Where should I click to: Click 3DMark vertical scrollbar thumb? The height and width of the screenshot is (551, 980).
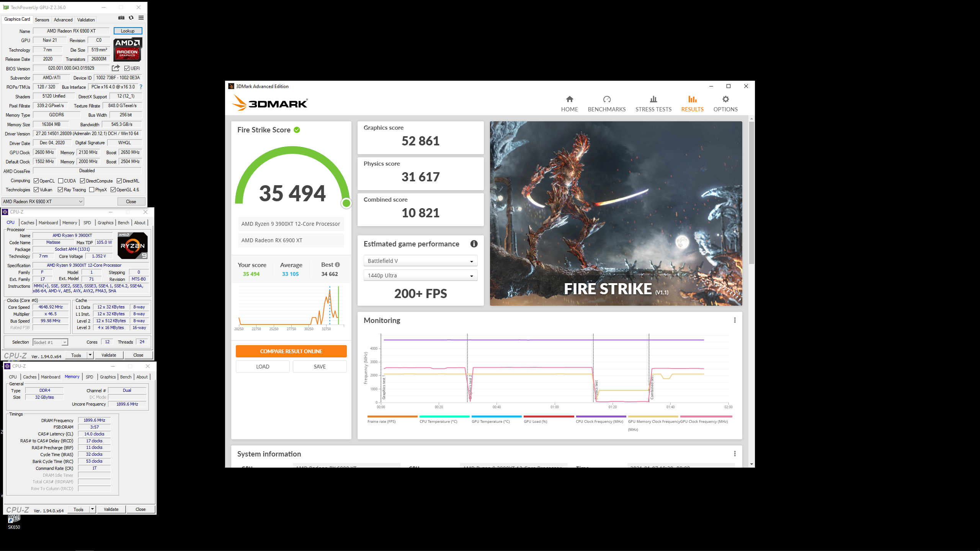point(752,193)
